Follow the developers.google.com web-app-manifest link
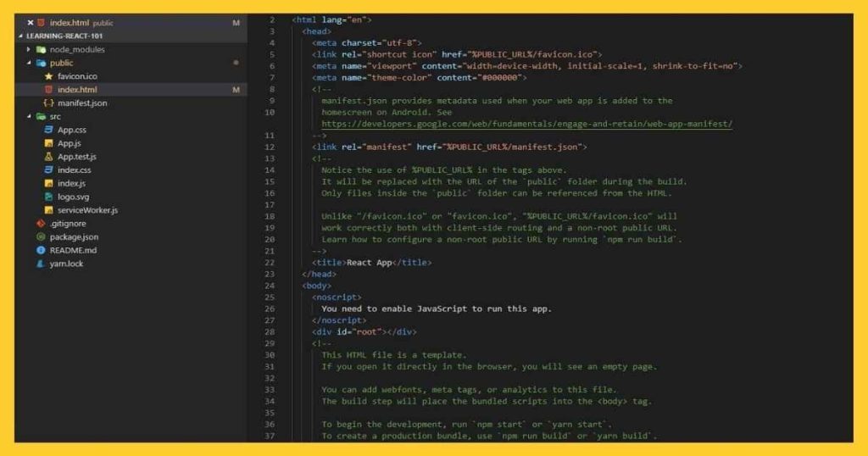 click(526, 124)
